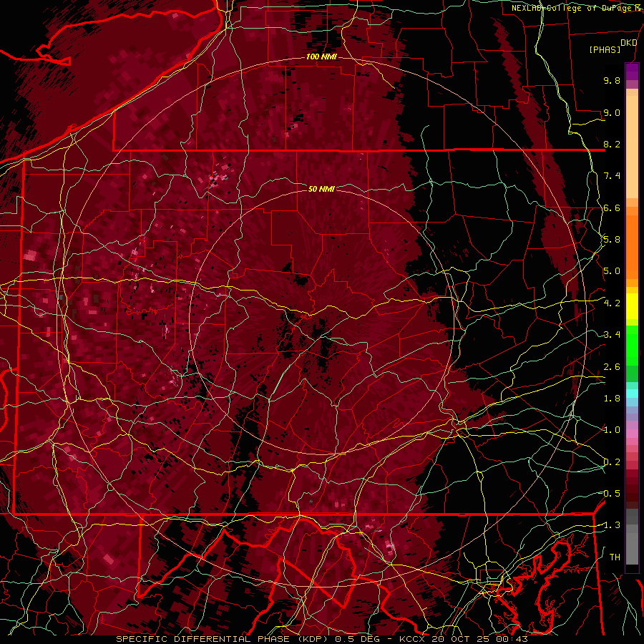Click the 100 NMI range ring label
The image size is (644, 644).
coord(321,57)
